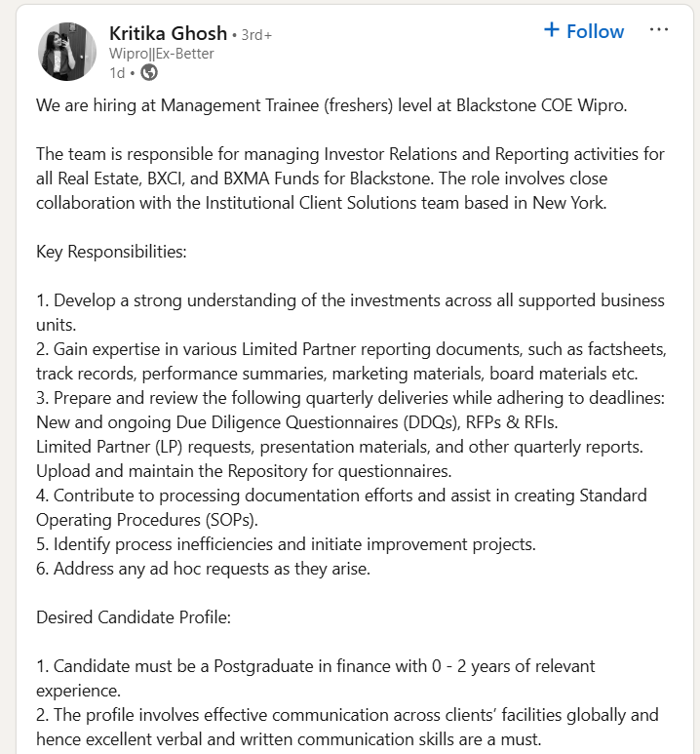This screenshot has height=754, width=700.
Task: Open Kritika Ghosh's profile photo
Action: point(67,51)
